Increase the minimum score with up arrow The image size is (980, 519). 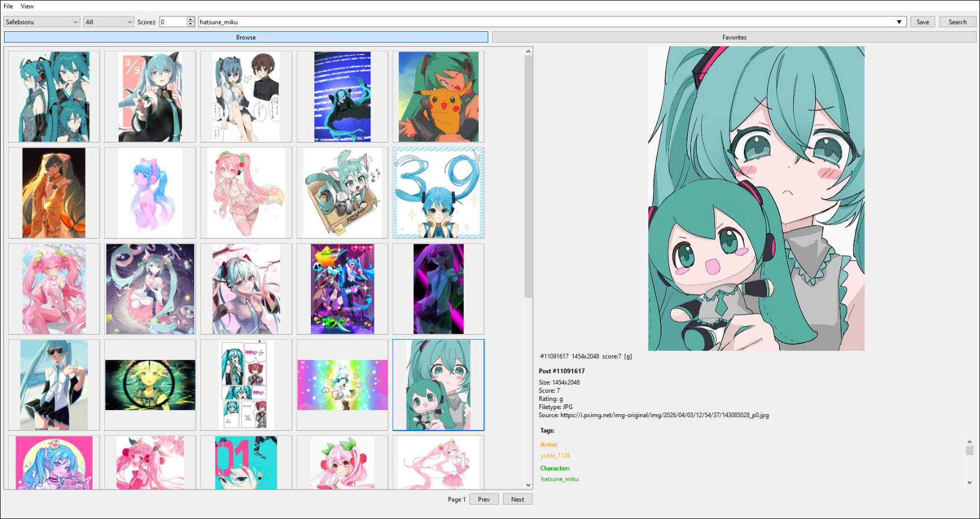tap(191, 20)
